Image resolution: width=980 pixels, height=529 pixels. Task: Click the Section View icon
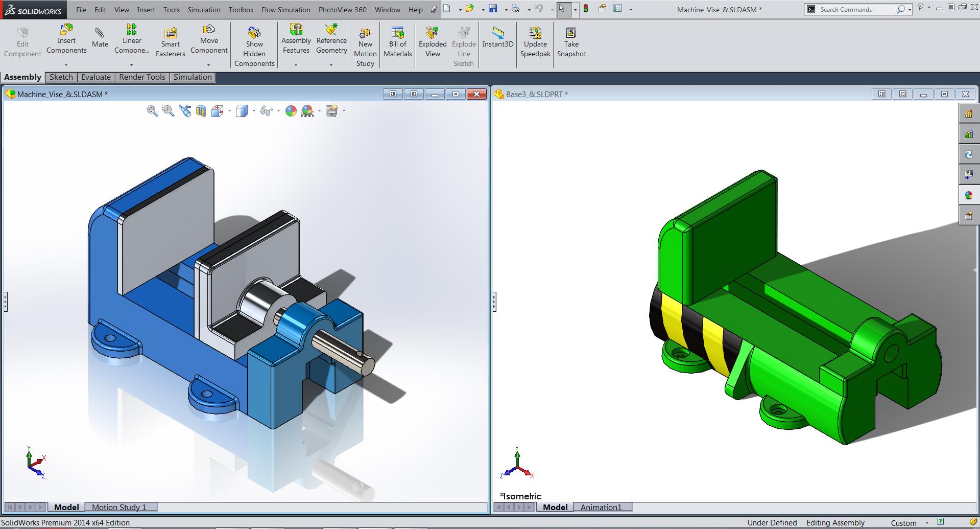point(201,111)
